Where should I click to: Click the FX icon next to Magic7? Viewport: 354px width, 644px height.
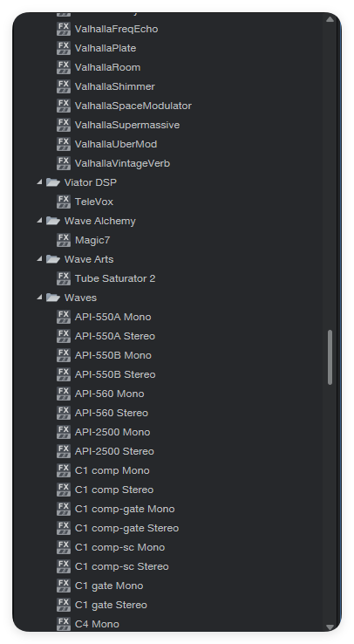coord(64,240)
